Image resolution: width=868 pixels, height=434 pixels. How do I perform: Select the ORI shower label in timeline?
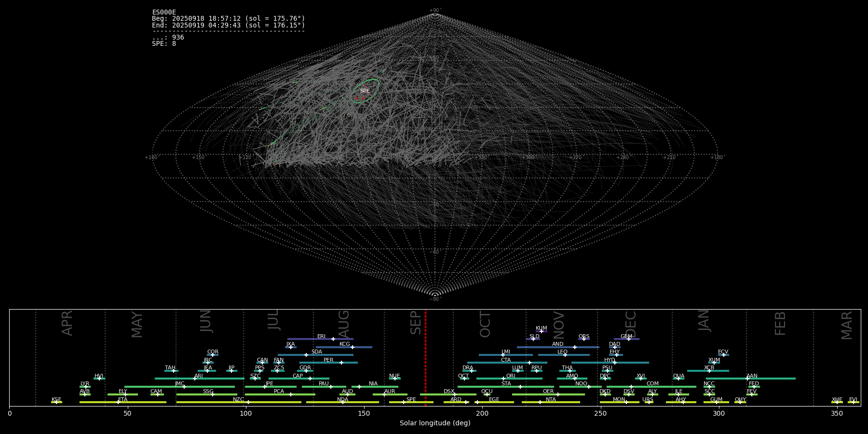click(x=511, y=376)
